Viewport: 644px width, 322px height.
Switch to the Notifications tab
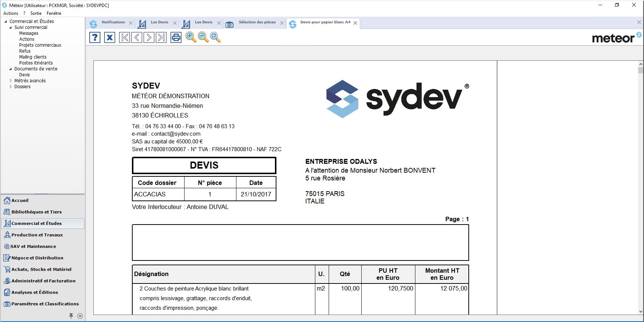[113, 22]
